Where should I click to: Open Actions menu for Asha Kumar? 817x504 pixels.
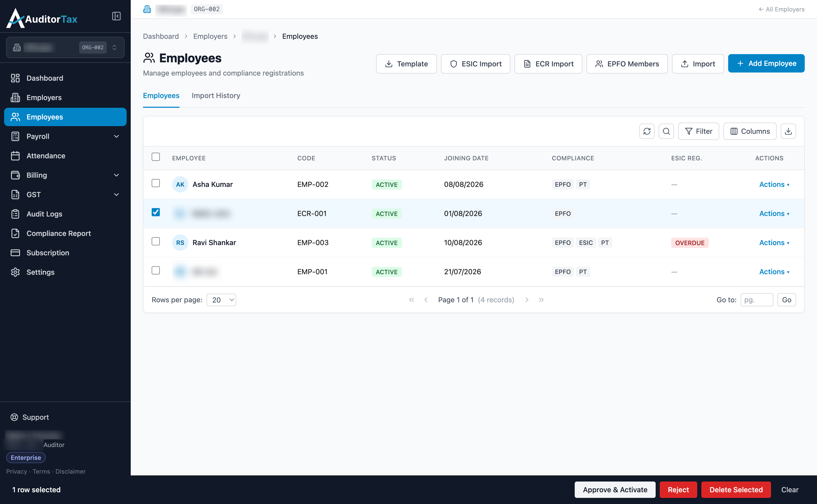click(x=774, y=184)
